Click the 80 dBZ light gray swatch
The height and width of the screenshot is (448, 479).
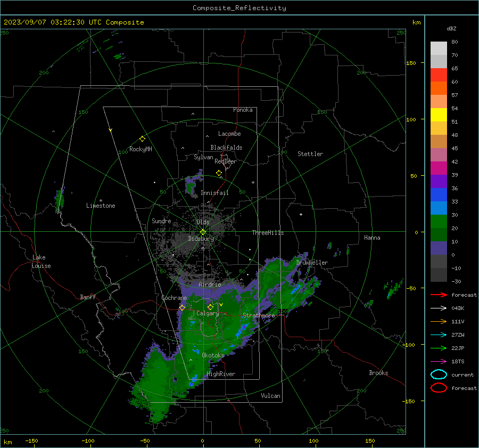(x=439, y=48)
